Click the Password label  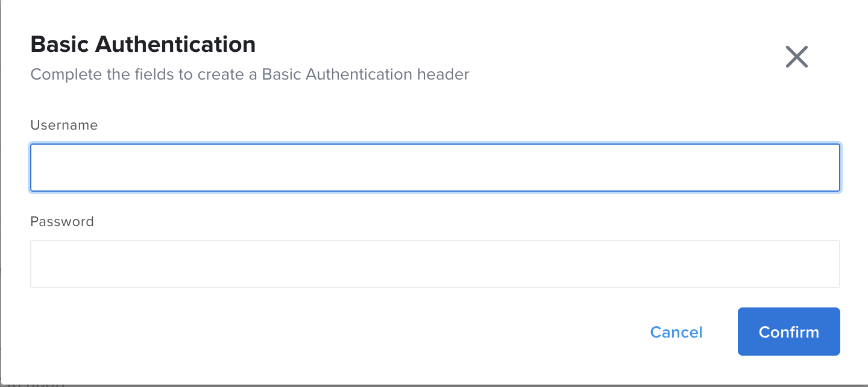point(62,221)
